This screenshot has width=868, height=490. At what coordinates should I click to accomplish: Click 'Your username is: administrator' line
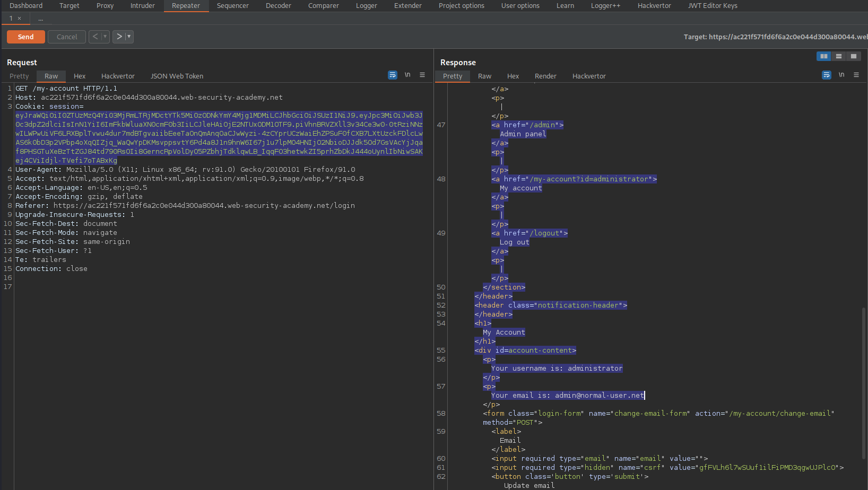[557, 369]
